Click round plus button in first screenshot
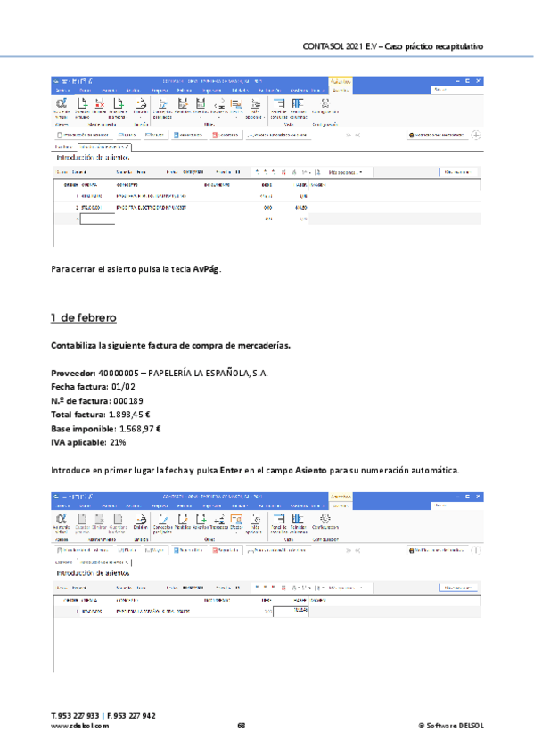 pos(476,135)
